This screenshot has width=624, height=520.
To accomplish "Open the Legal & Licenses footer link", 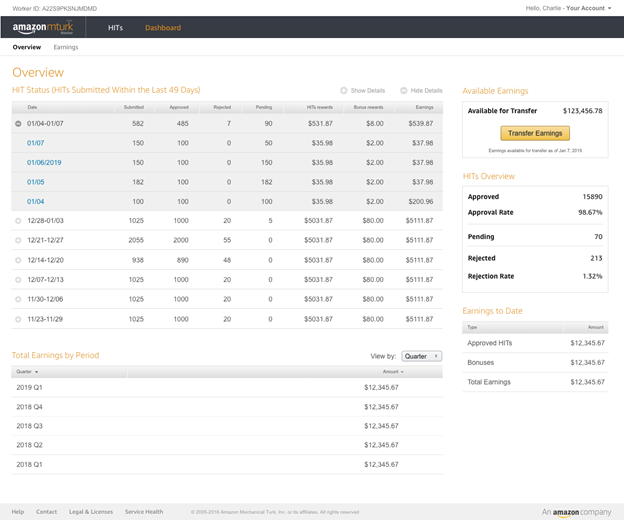I will coord(91,512).
